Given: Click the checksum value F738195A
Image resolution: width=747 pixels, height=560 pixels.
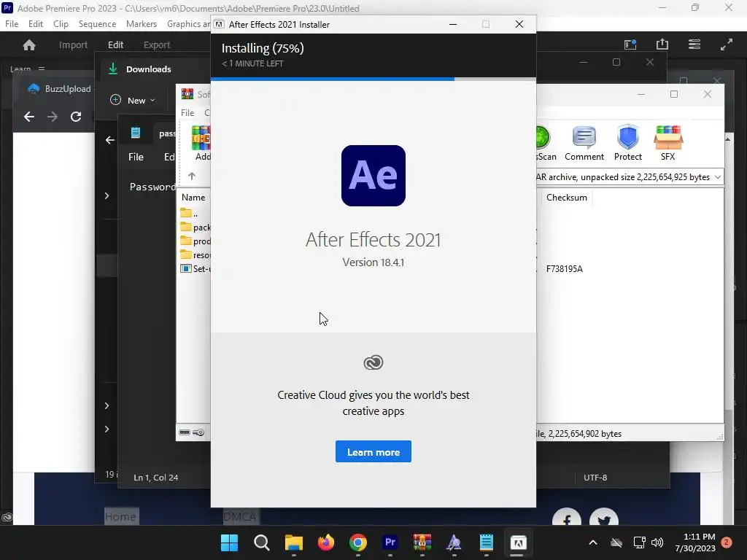Looking at the screenshot, I should coord(564,268).
